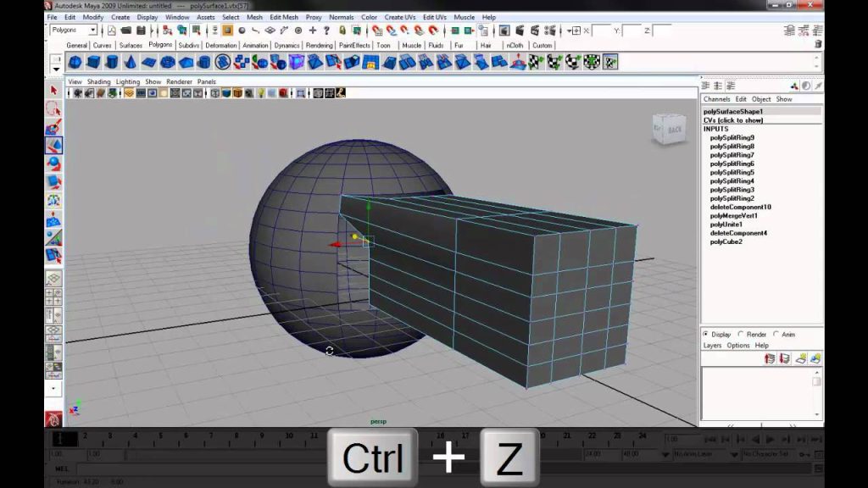Image resolution: width=868 pixels, height=488 pixels.
Task: Open the UV Texture Editor shelf icon
Action: tap(610, 62)
